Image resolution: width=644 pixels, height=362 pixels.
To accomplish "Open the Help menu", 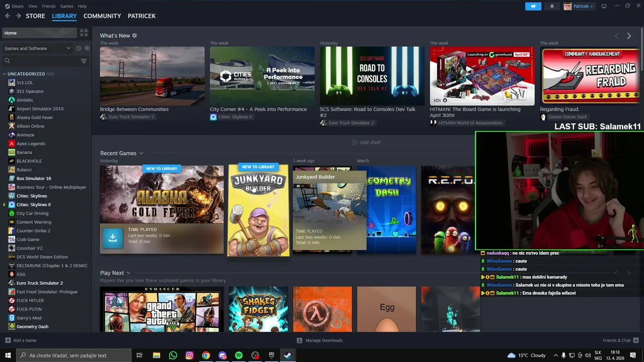I will point(83,6).
